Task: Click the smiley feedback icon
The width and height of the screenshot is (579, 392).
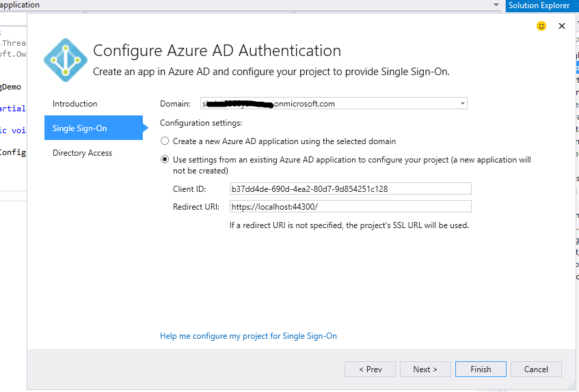Action: 541,26
